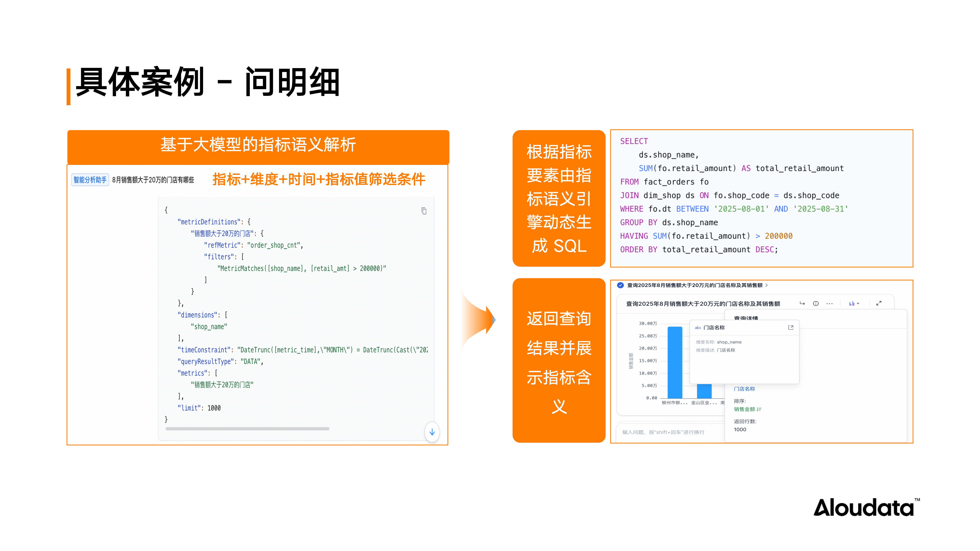Expand chart to fullscreen
The image size is (980, 551).
point(878,303)
